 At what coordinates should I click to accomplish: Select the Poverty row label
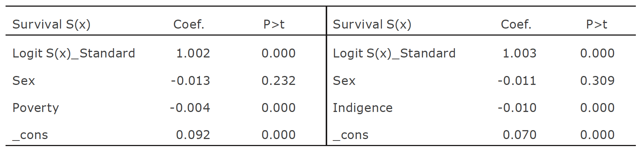(x=36, y=108)
